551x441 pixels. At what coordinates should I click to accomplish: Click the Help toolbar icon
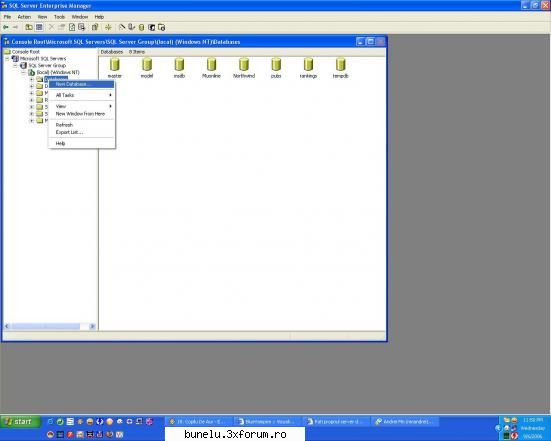point(95,27)
